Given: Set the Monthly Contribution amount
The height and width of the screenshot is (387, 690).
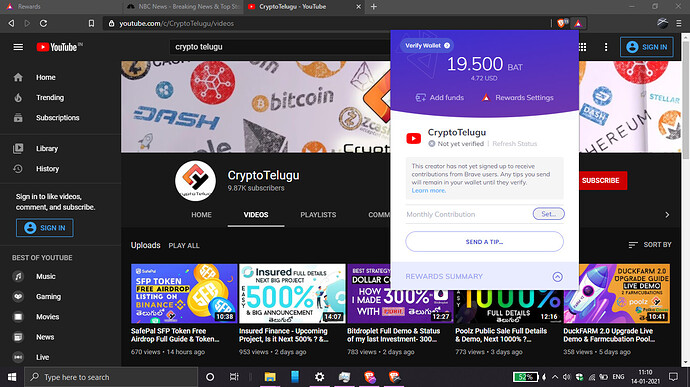Looking at the screenshot, I should tap(548, 214).
